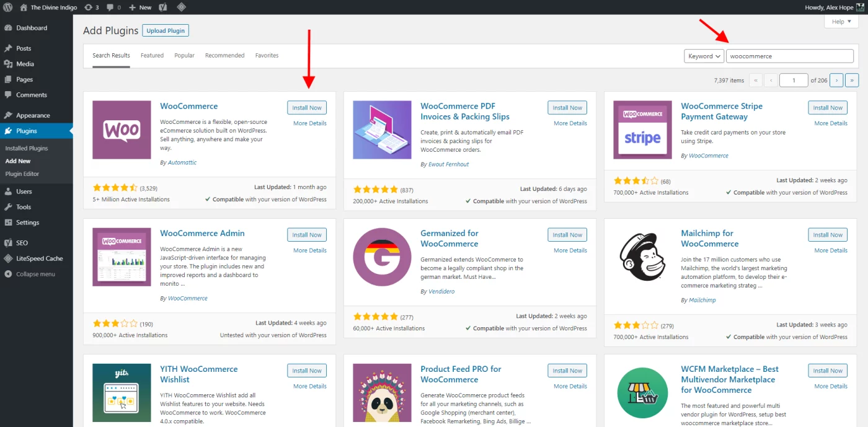This screenshot has width=868, height=427.
Task: Jump to the last results page
Action: click(852, 80)
